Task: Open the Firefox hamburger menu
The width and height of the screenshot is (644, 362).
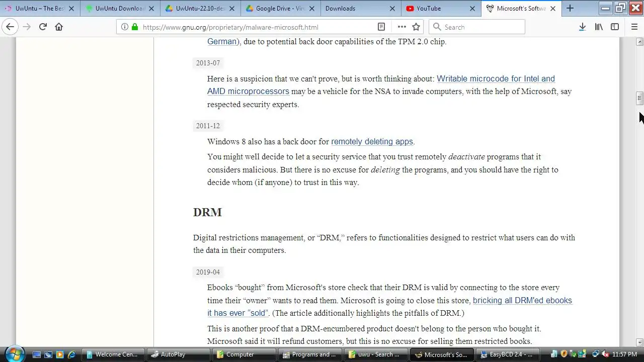Action: pyautogui.click(x=634, y=27)
